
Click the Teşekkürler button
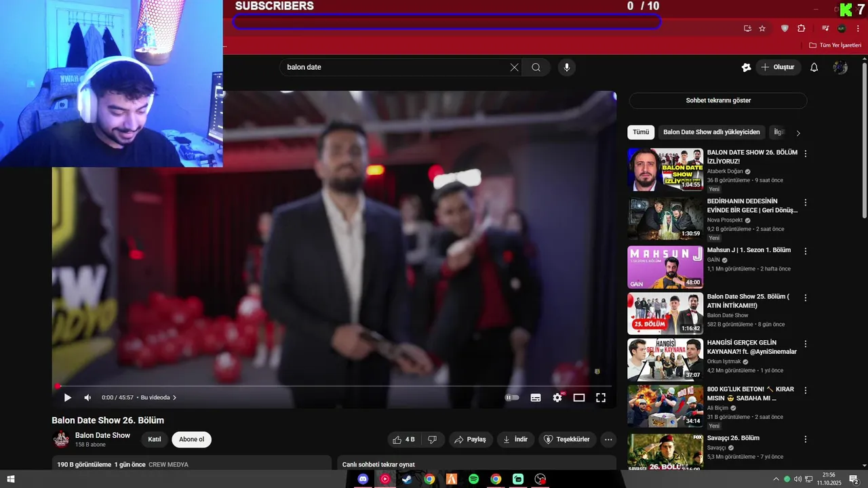coord(568,439)
